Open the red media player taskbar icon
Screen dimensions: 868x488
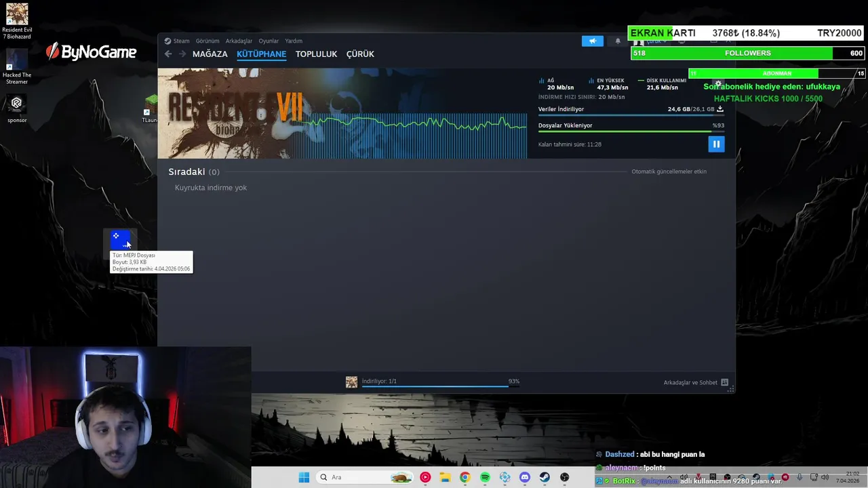(x=425, y=477)
